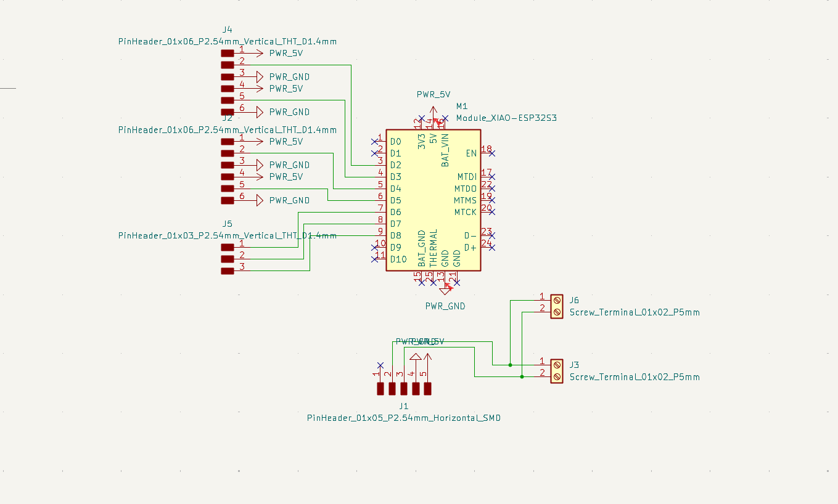Select the wire junction dot at J3 pin 1

pyautogui.click(x=510, y=365)
